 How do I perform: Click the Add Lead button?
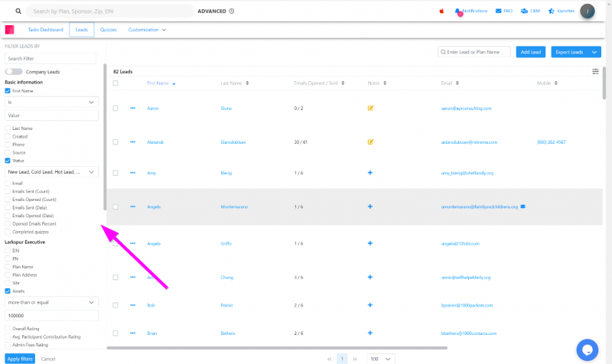point(530,52)
